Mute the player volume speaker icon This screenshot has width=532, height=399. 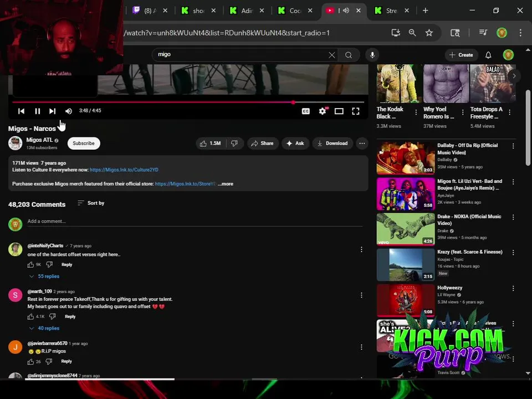(x=69, y=111)
